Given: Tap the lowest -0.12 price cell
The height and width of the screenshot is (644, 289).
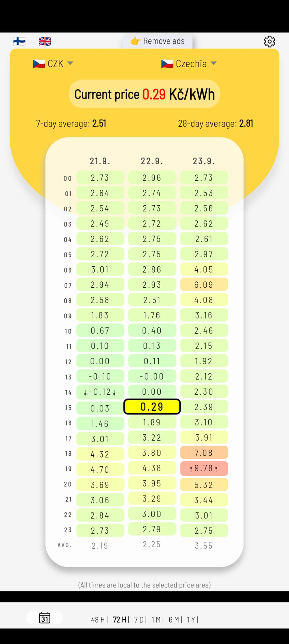Looking at the screenshot, I should click(x=100, y=392).
